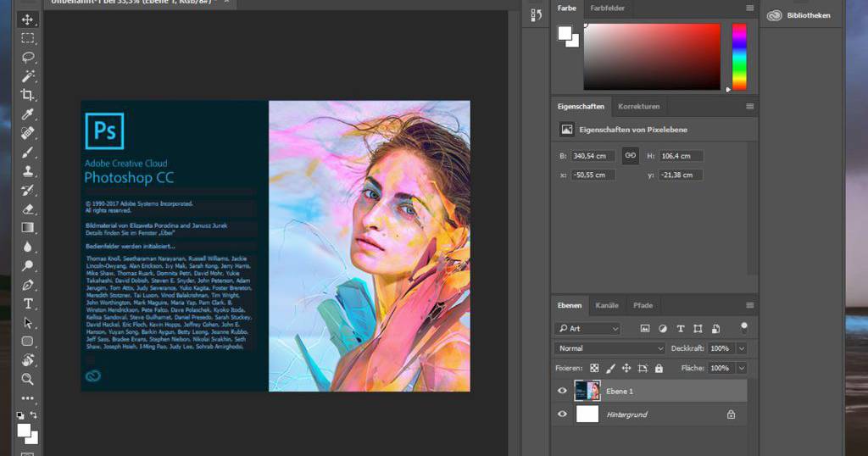Filter layers by shape layers
Screen dimensions: 868x456
(x=698, y=328)
